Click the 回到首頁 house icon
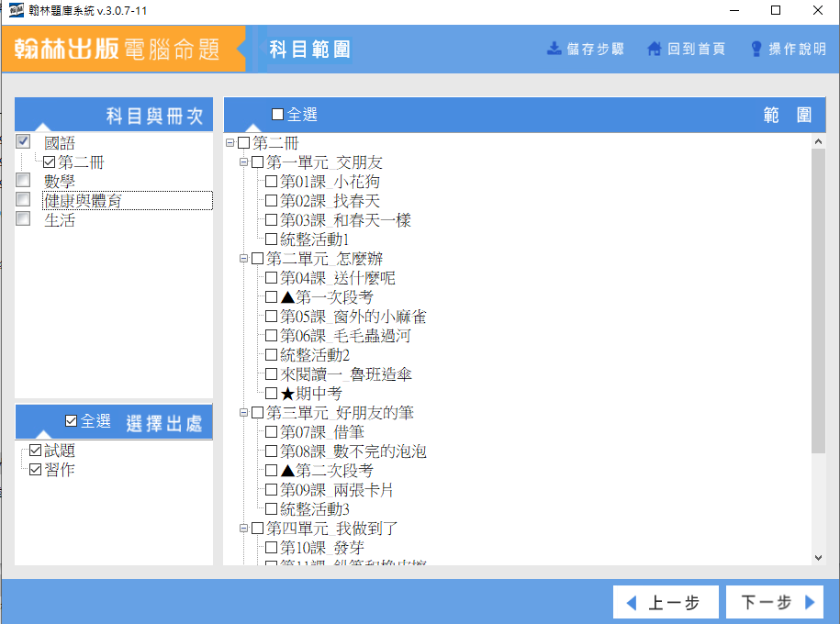 pyautogui.click(x=655, y=49)
